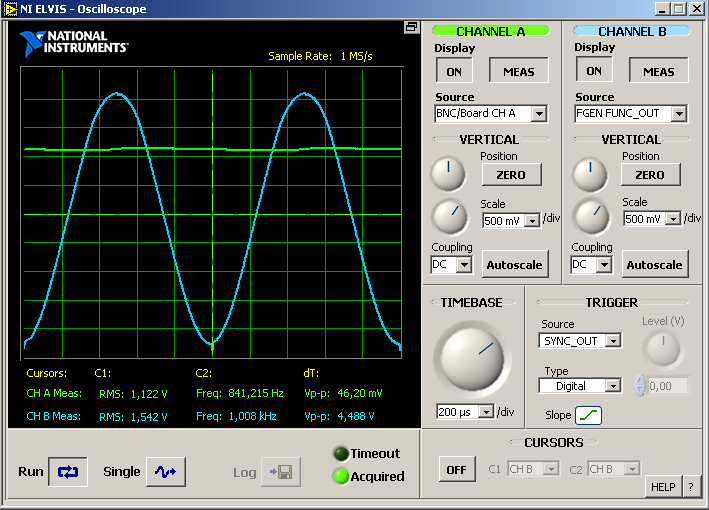Click Channel A vertical Scale knob
The height and width of the screenshot is (510, 709).
(450, 217)
